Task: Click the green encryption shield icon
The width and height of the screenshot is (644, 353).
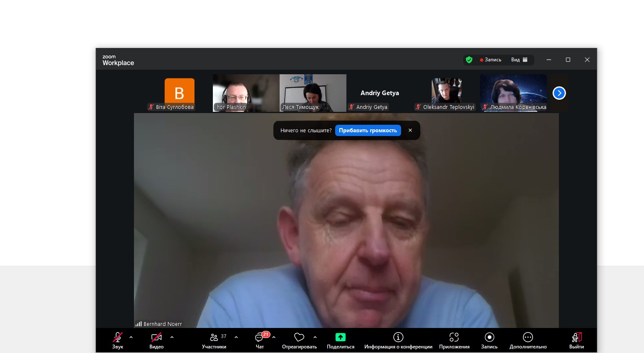Action: tap(469, 60)
